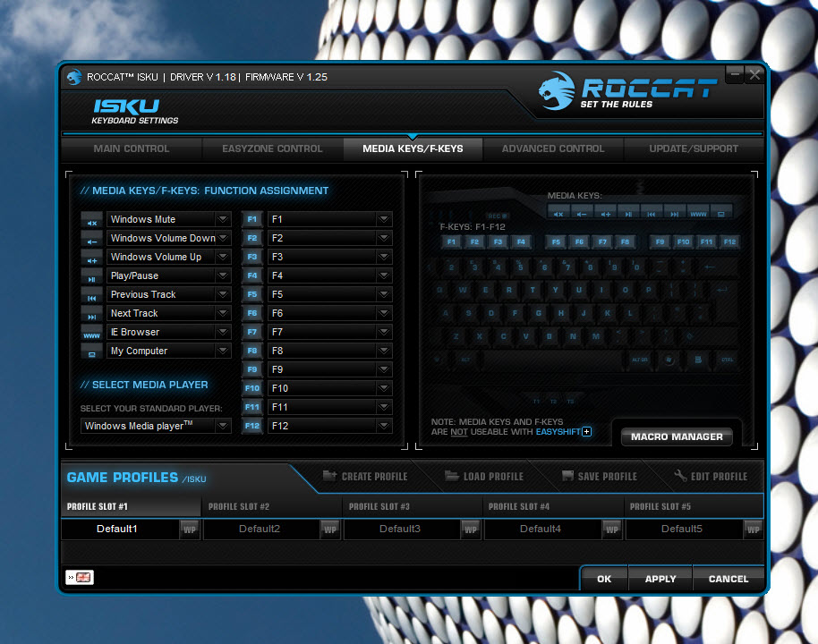The height and width of the screenshot is (644, 818).
Task: Select the F1 key on keyboard diagram
Action: click(x=451, y=242)
